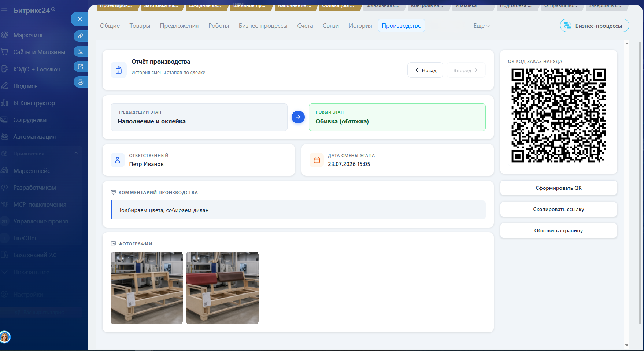Minimize the slider with the arrow-down icon
644x351 pixels.
81,51
